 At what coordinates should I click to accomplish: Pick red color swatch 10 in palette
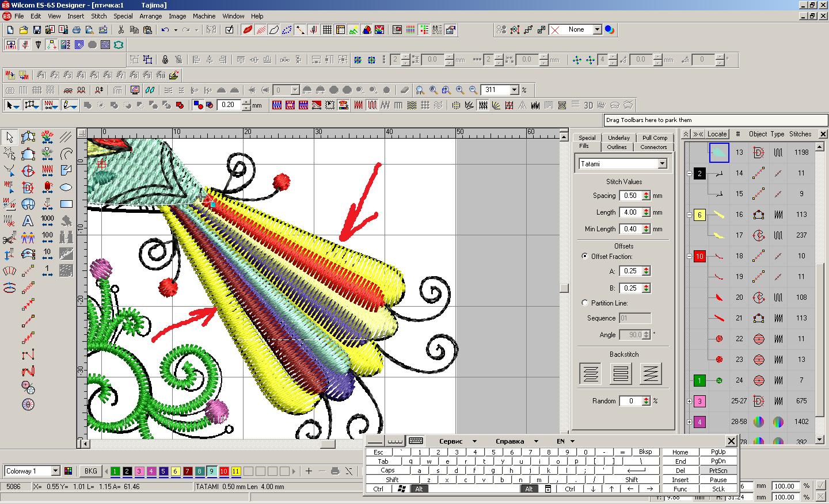(224, 471)
